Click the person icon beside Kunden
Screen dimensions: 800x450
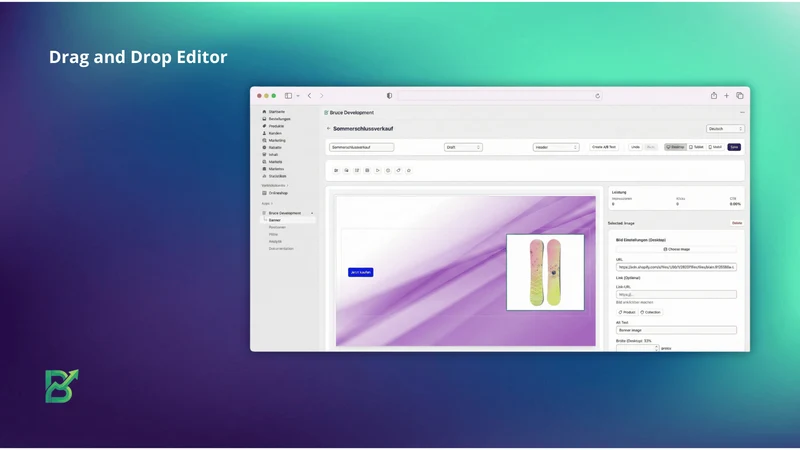(264, 133)
